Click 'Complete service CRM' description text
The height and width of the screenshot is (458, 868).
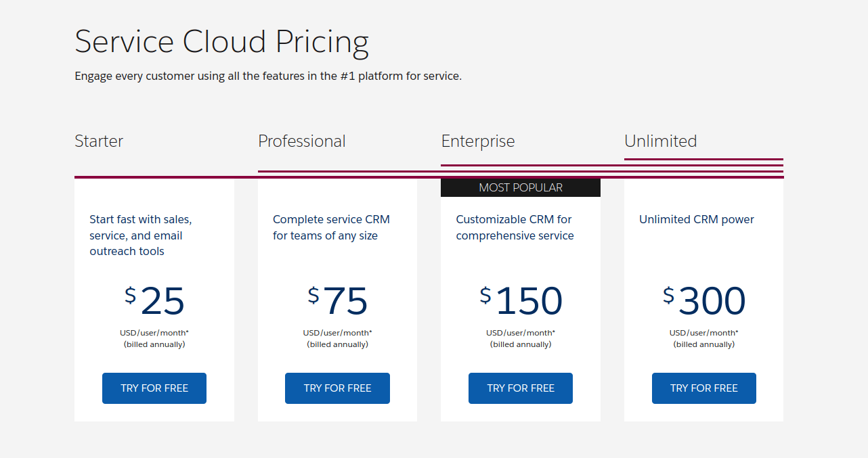(331, 227)
